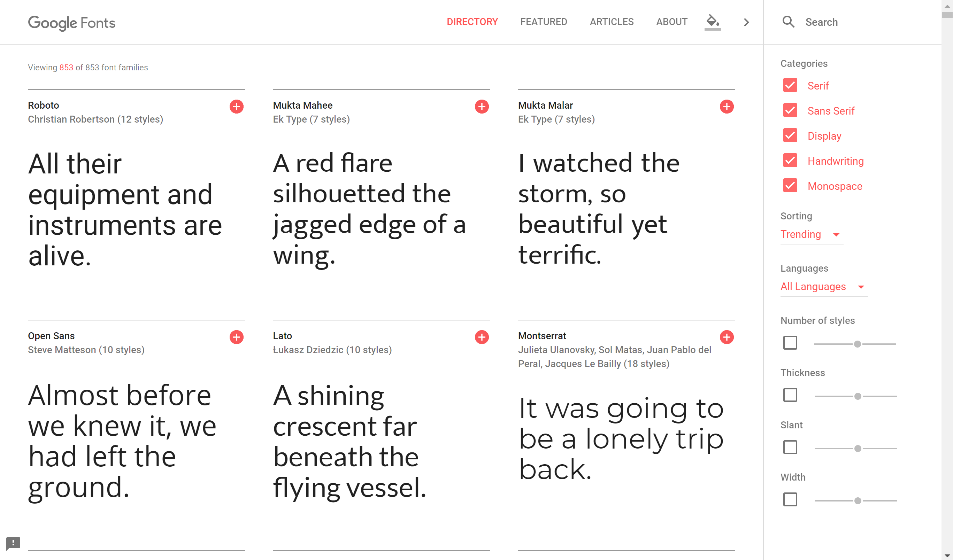Expand the All Languages dropdown
Image resolution: width=953 pixels, height=560 pixels.
pos(822,286)
